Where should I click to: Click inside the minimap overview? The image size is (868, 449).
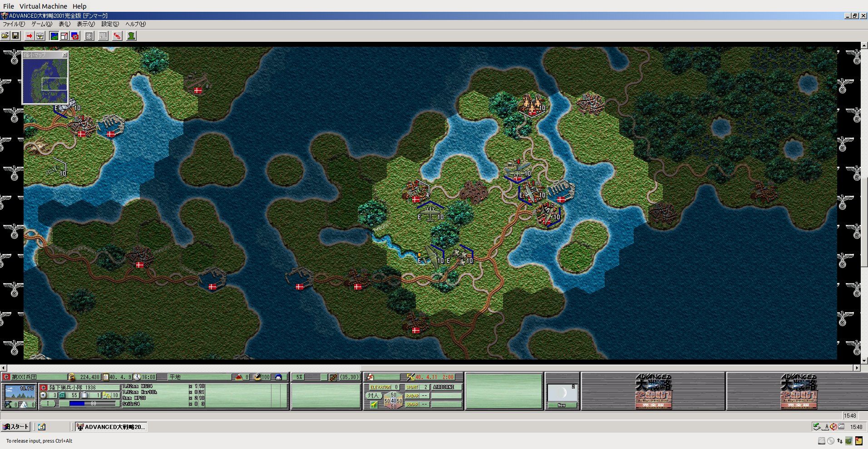pos(45,80)
